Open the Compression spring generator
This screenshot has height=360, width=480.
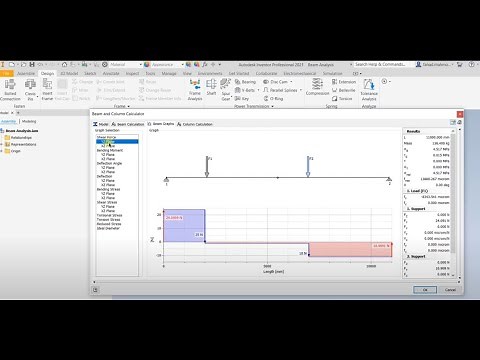pyautogui.click(x=317, y=87)
